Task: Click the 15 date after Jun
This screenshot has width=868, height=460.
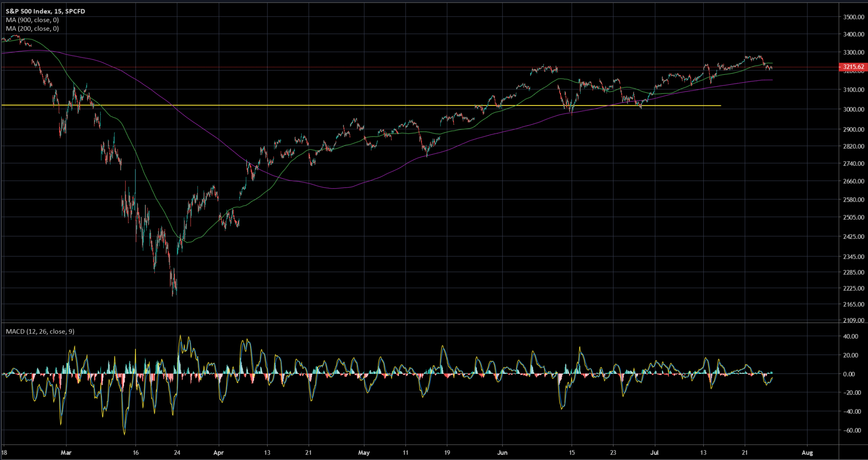Action: pyautogui.click(x=572, y=452)
